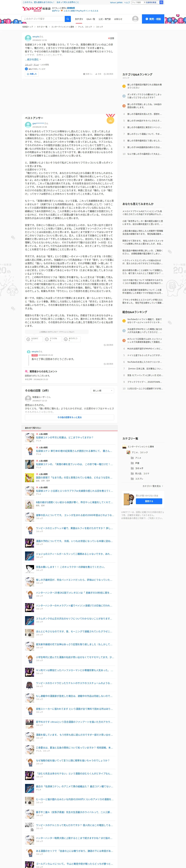Open 知恵袋ユーザー avatar in other answers
The height and width of the screenshot is (868, 186).
tap(28, 399)
